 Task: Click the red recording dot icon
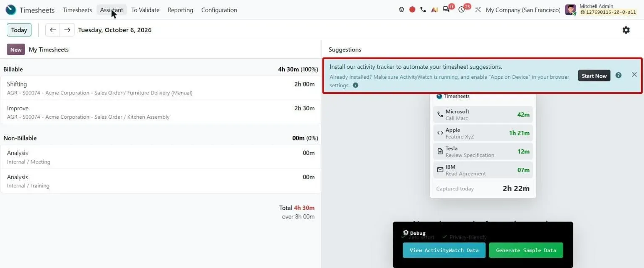(412, 10)
